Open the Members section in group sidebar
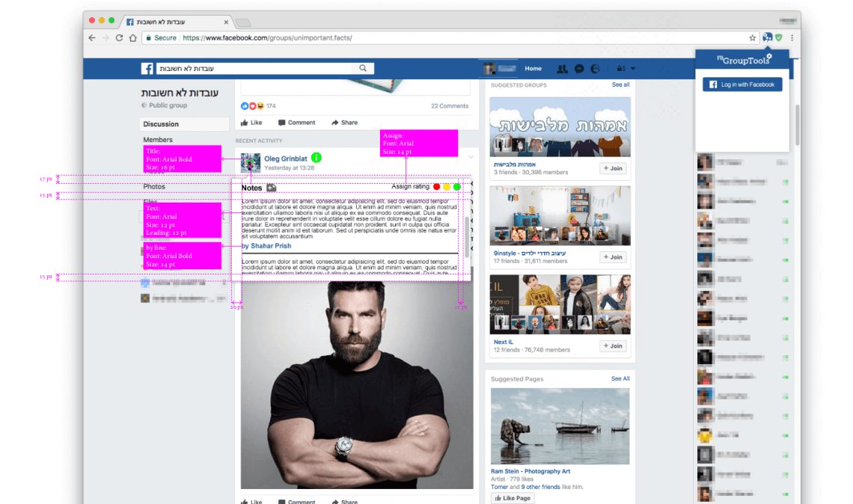This screenshot has width=853, height=504. coord(158,140)
